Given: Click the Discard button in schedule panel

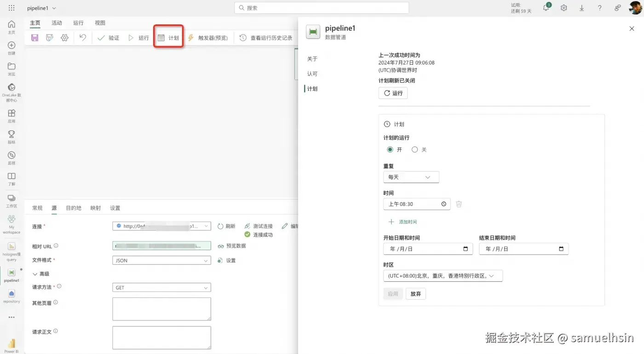Looking at the screenshot, I should tap(415, 294).
